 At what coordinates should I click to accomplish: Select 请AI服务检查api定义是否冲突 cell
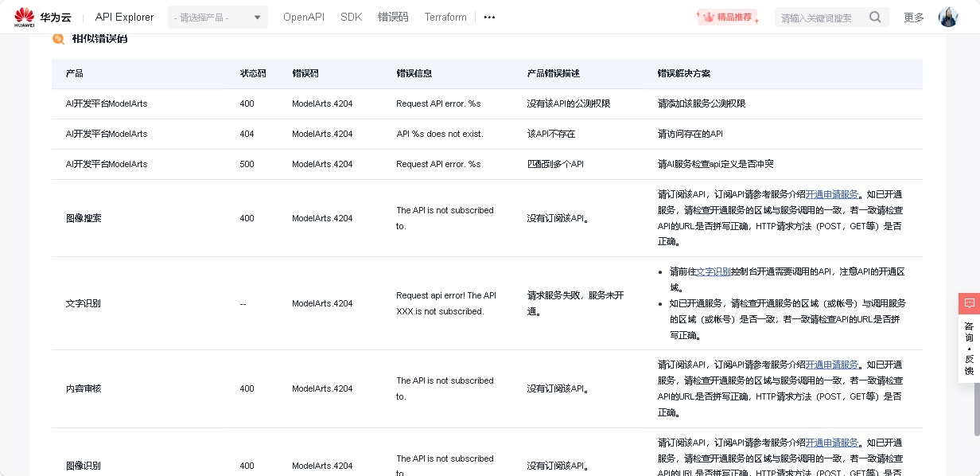click(716, 164)
